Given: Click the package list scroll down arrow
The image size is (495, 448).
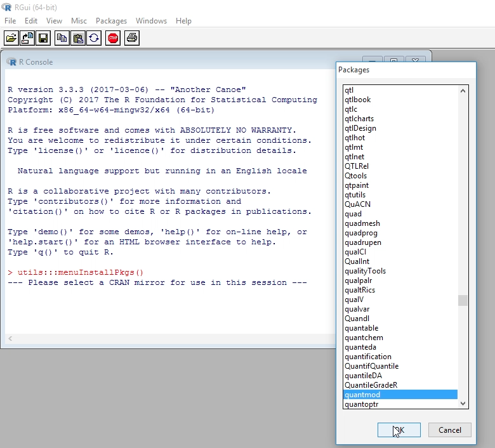Looking at the screenshot, I should pos(463,403).
